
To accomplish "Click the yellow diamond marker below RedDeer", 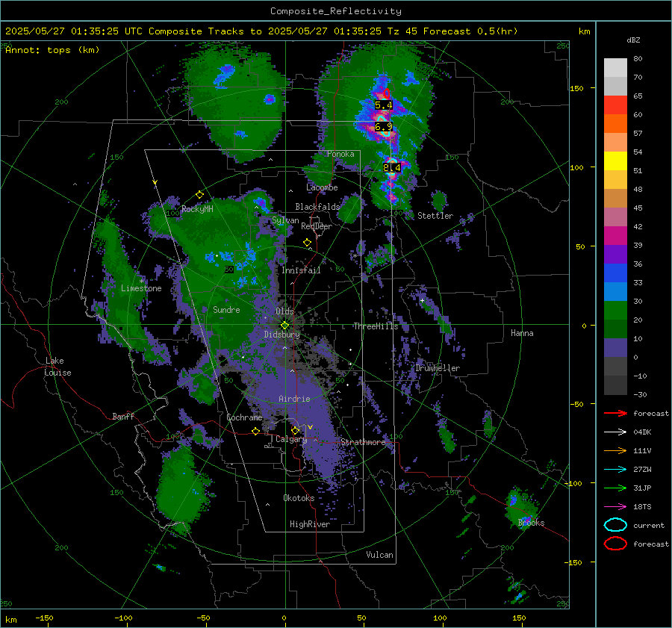I will click(x=308, y=243).
